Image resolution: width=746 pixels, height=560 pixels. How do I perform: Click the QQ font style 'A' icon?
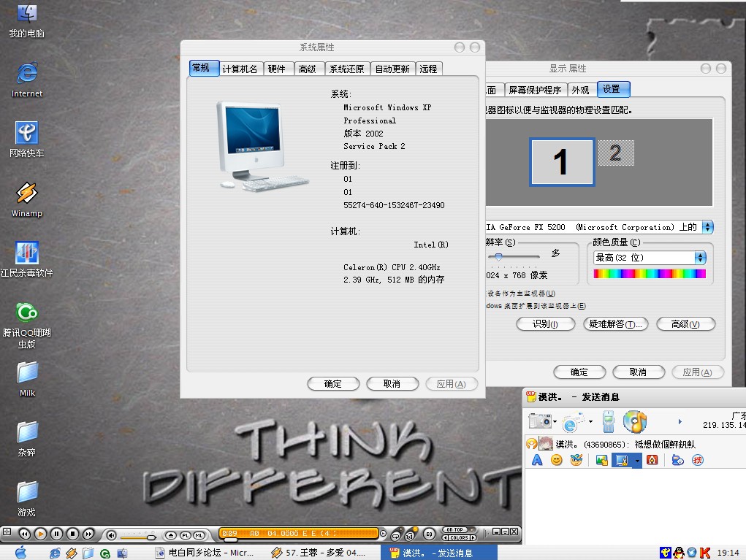point(537,460)
